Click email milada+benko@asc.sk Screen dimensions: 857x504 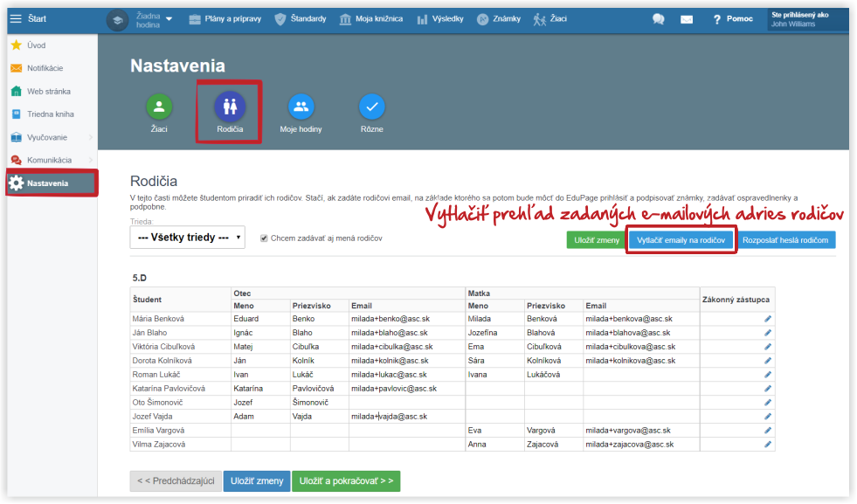406,319
